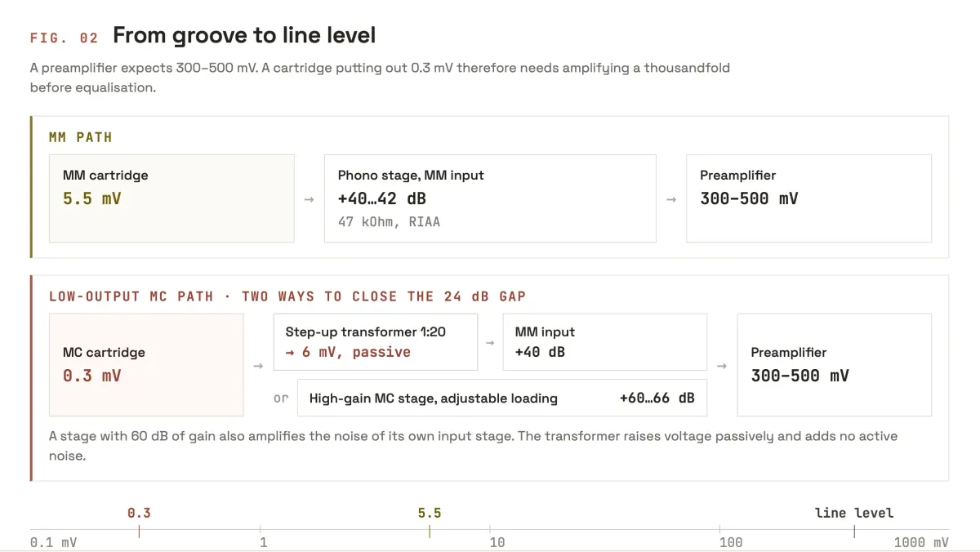980x552 pixels.
Task: Select the MM cartridge 5.5 mV box
Action: (171, 198)
